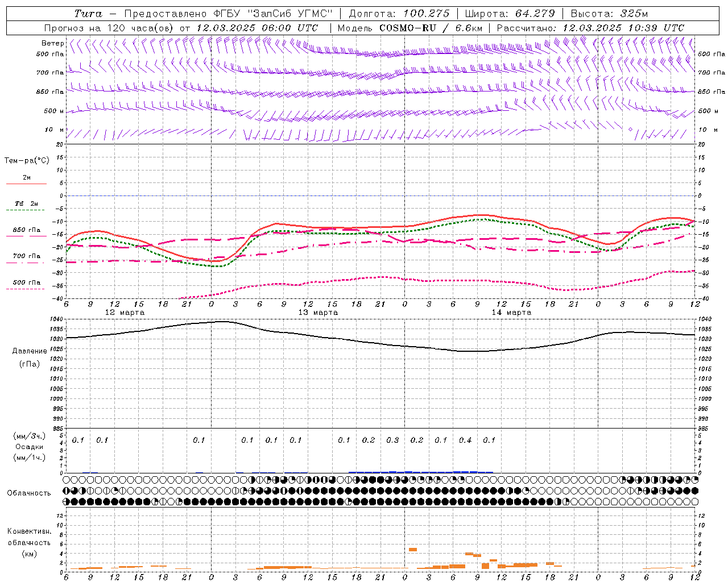Image resolution: width=728 pixels, height=582 pixels.
Task: Click the "(мм/3ч.)" precipitation unit label
Action: tap(30, 436)
